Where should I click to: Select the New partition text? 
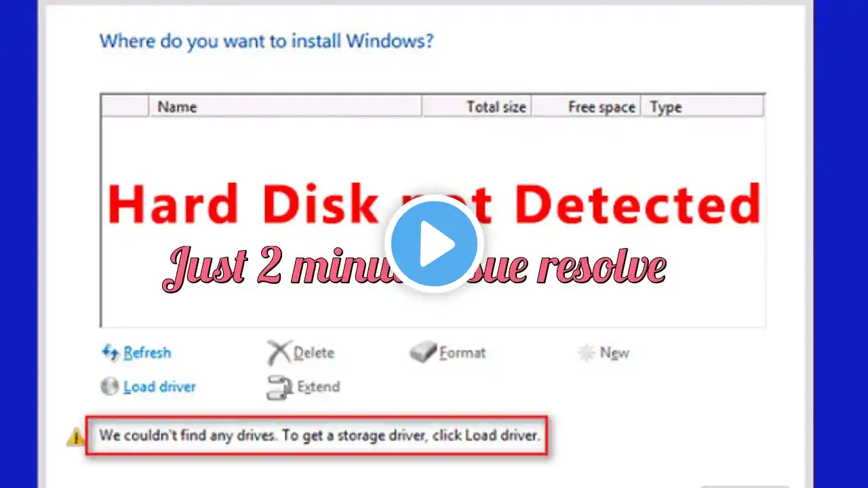tap(614, 353)
